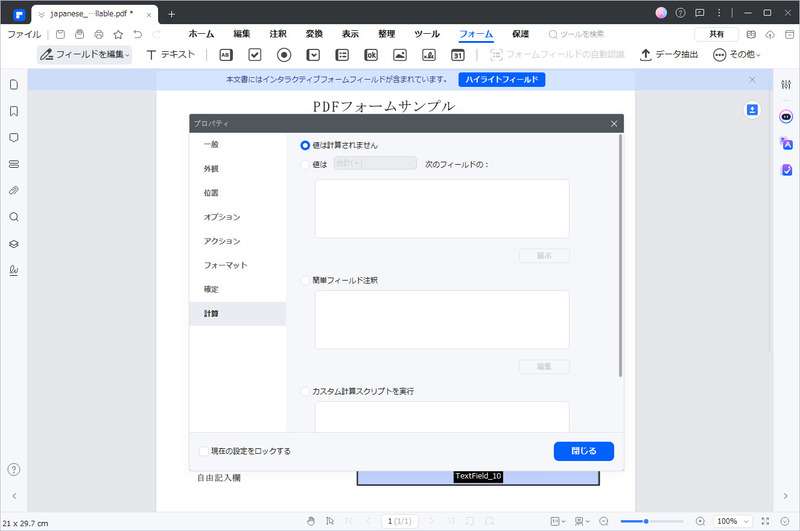Click the hand tool in bottom bar
This screenshot has height=531, width=800.
click(311, 521)
